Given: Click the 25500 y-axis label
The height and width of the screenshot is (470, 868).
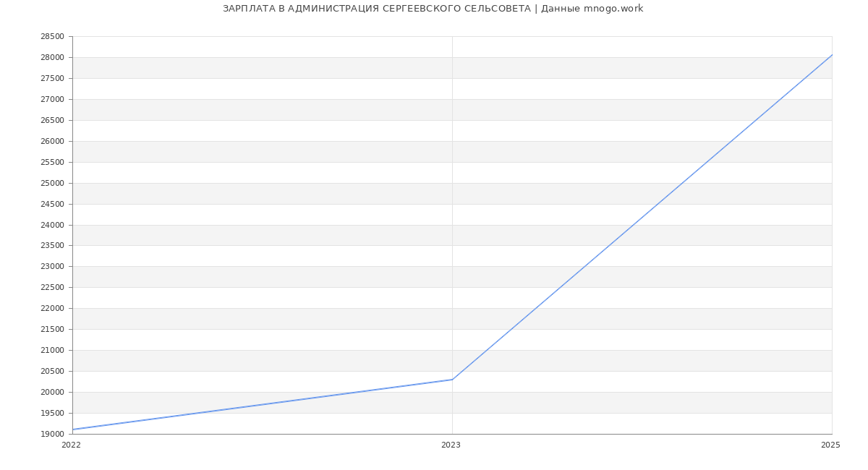Looking at the screenshot, I should [52, 162].
